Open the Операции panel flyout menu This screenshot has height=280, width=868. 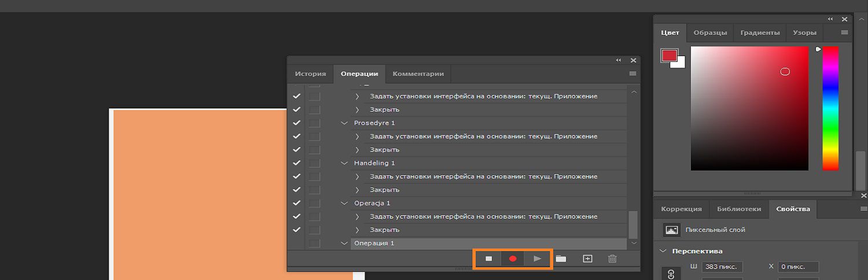click(x=632, y=73)
